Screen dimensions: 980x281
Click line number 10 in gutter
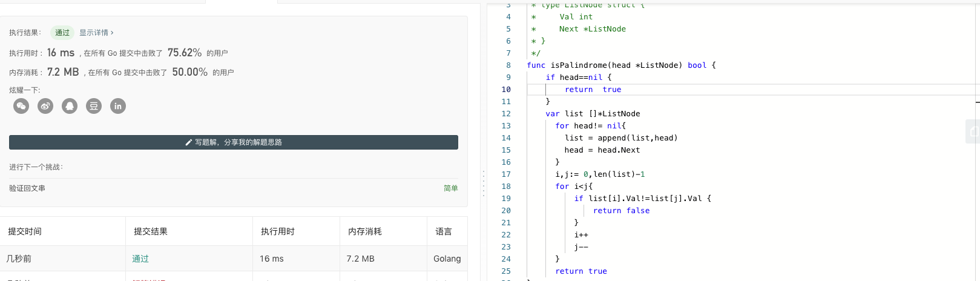(x=506, y=90)
